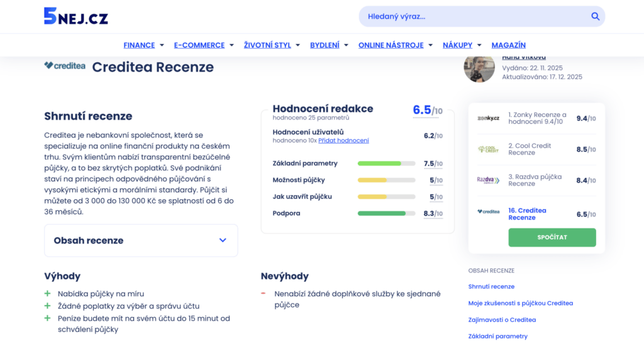Click the search magnifier icon

pyautogui.click(x=595, y=16)
